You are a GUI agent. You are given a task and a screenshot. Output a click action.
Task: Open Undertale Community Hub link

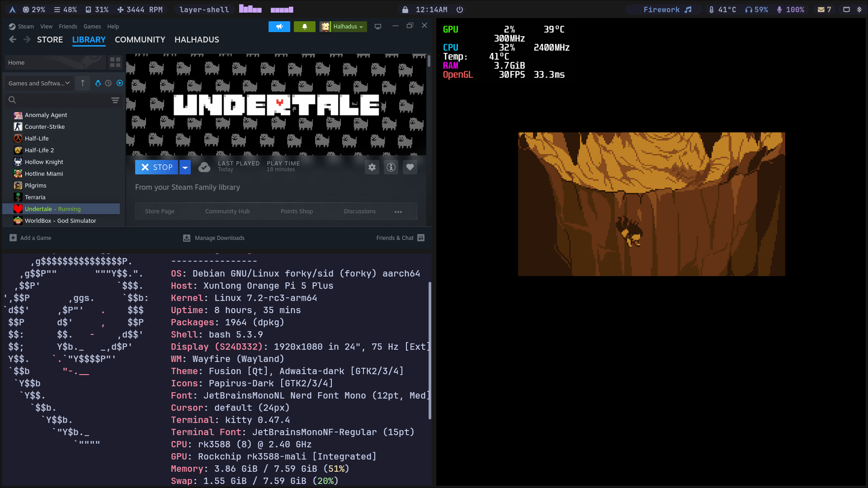tap(227, 211)
